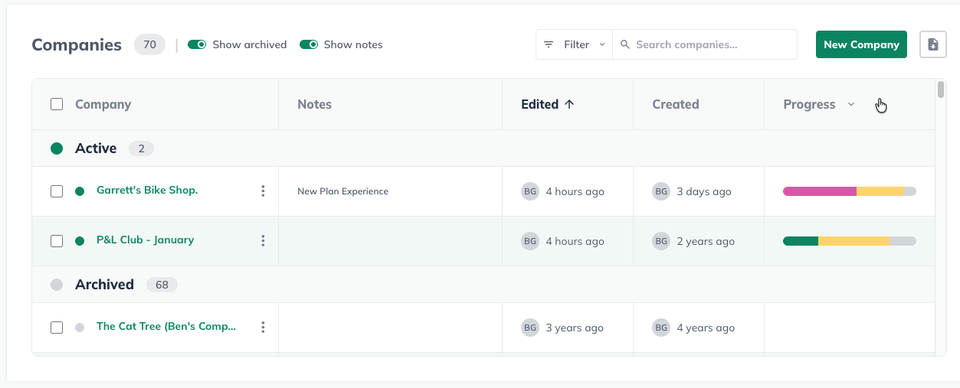960x388 pixels.
Task: Check the box for Garrett's Bike Shop
Action: pyautogui.click(x=56, y=192)
